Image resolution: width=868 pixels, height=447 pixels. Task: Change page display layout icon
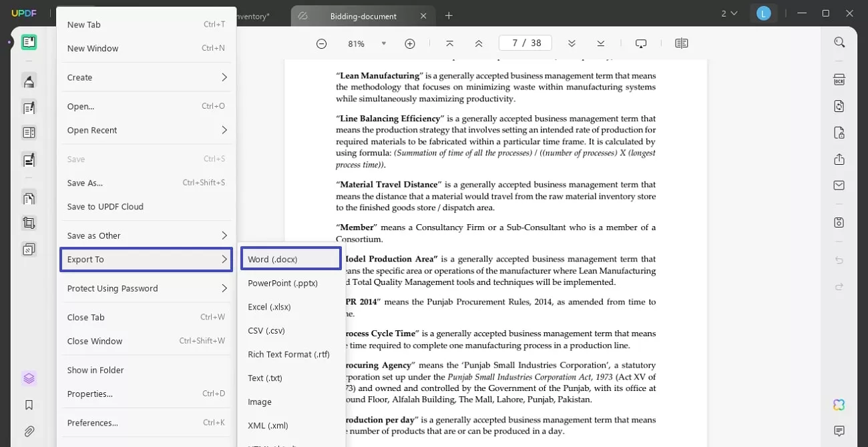tap(681, 43)
